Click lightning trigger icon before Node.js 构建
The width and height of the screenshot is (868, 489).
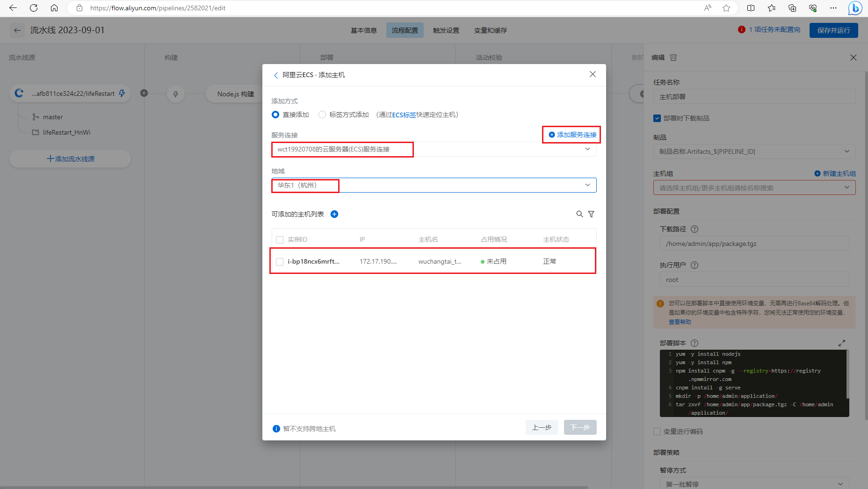point(176,94)
